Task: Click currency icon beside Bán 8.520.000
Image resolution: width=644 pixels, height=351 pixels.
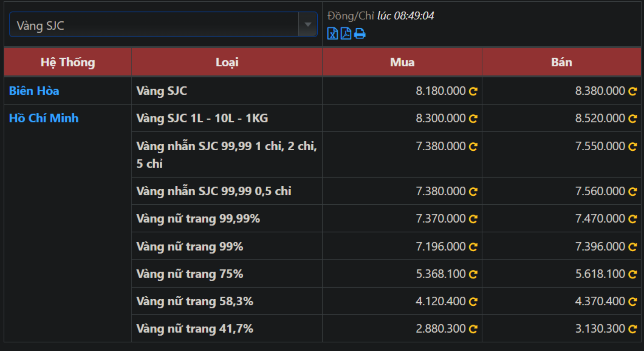Action: pyautogui.click(x=633, y=118)
